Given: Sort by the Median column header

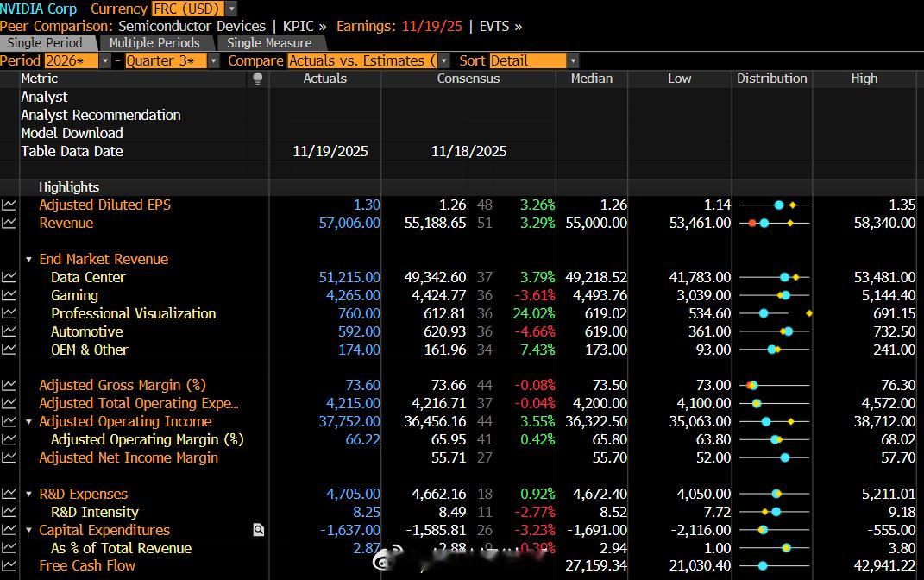Looking at the screenshot, I should [x=592, y=79].
